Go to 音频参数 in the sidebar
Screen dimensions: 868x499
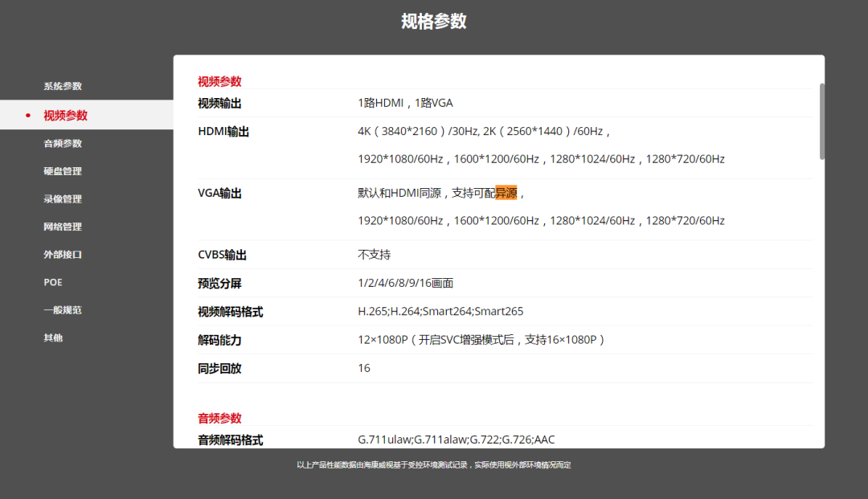63,143
